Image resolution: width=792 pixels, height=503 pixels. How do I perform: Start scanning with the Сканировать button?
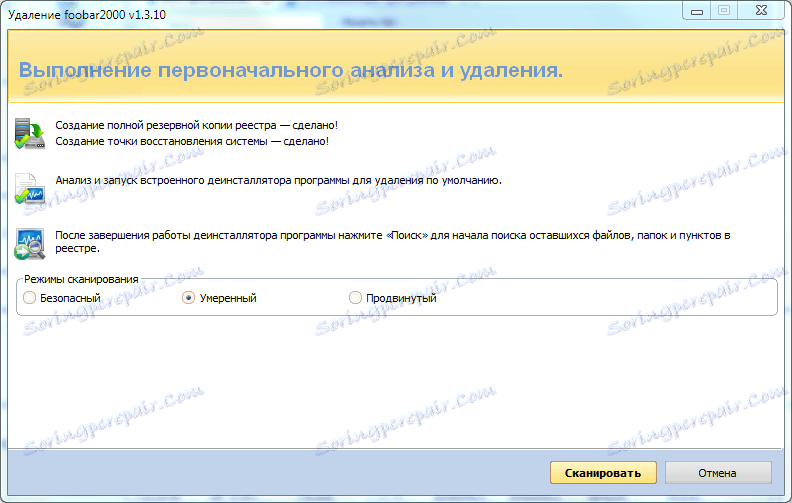pyautogui.click(x=603, y=473)
